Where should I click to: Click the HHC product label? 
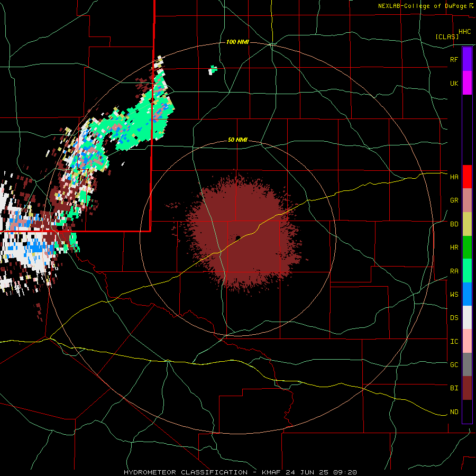click(x=464, y=32)
